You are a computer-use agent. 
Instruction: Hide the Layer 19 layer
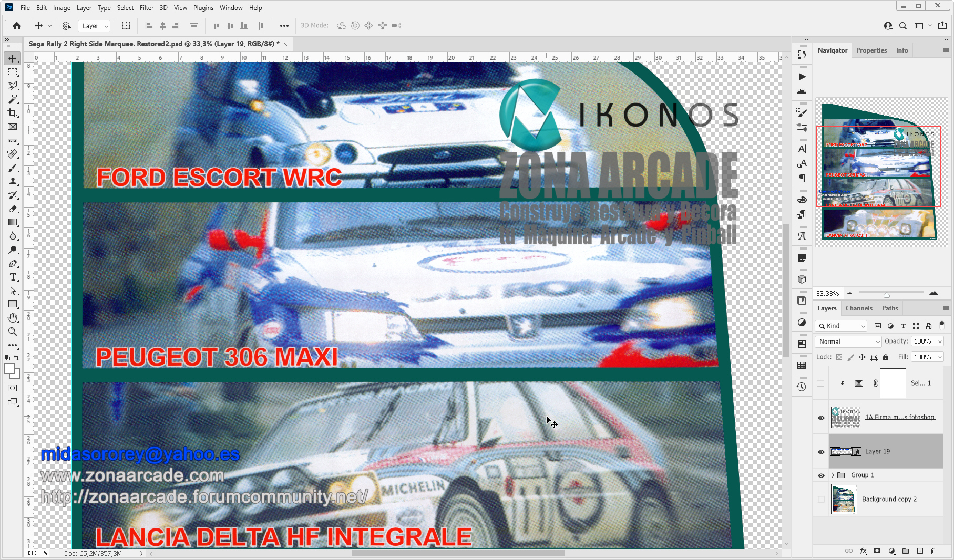(821, 451)
